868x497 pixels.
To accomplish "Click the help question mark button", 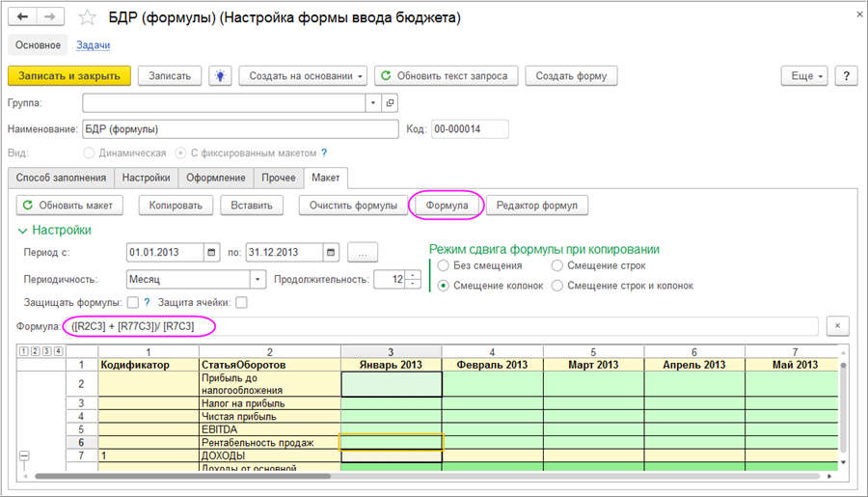I will [x=846, y=76].
